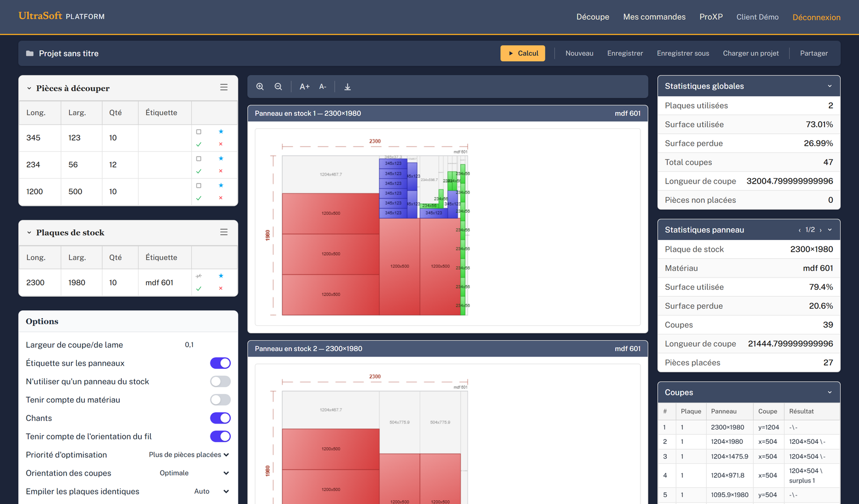Tick the checkbox on the 345 piece row
The image size is (859, 504).
[x=199, y=132]
